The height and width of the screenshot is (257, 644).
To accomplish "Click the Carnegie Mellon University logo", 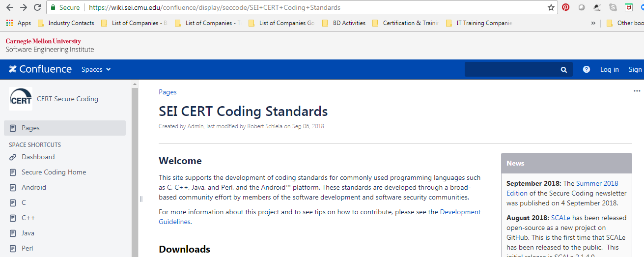I will (x=43, y=41).
